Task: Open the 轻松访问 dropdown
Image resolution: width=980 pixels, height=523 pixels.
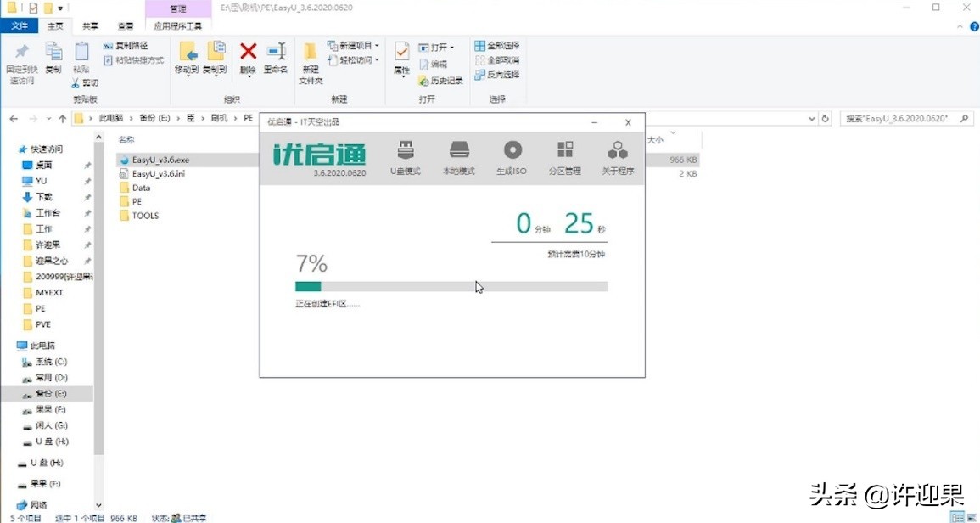Action: (x=353, y=60)
